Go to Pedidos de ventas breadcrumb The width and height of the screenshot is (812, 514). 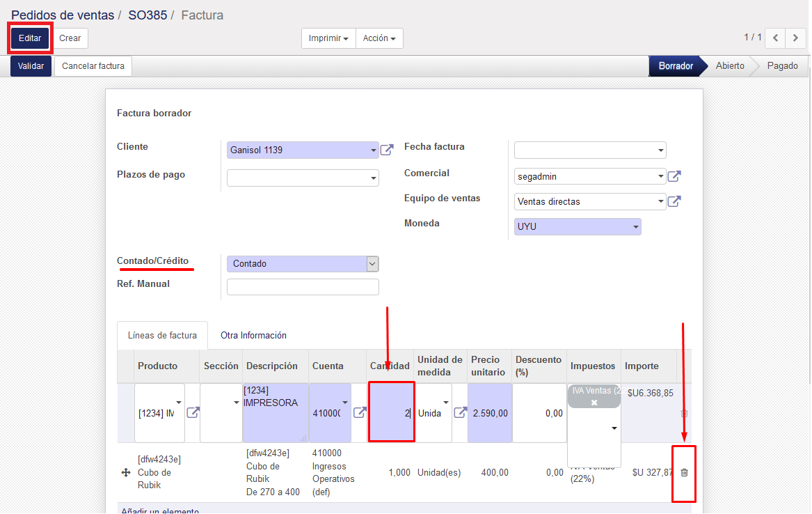(63, 15)
